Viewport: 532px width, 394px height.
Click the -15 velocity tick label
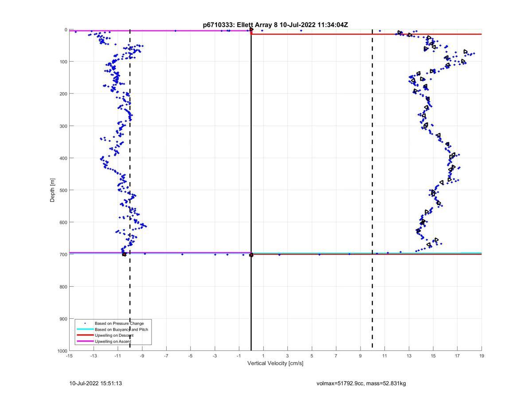pos(69,356)
